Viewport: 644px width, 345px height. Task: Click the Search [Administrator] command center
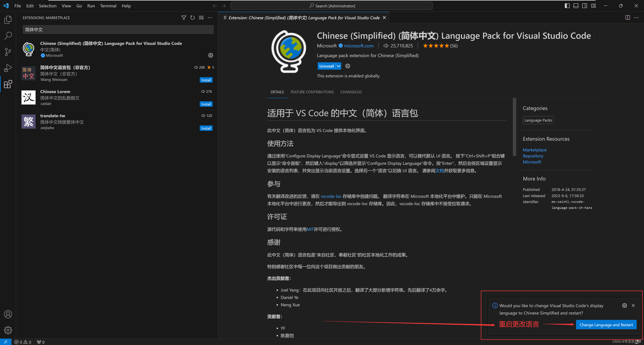click(x=332, y=6)
